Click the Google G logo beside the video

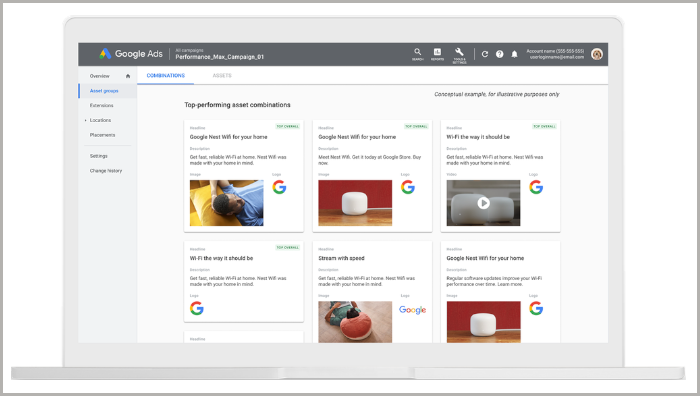pyautogui.click(x=536, y=187)
